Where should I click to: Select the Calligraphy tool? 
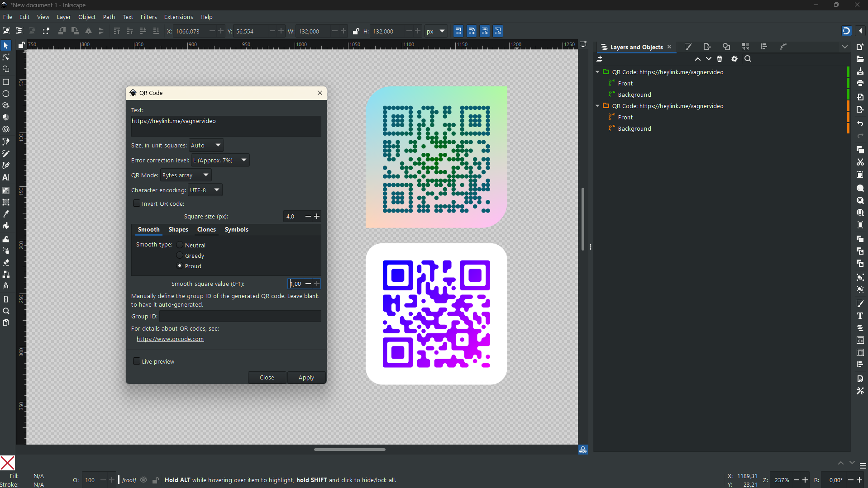[6, 166]
